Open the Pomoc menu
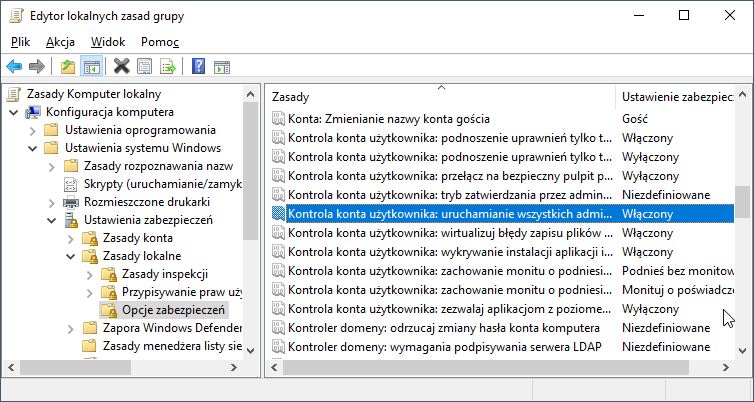This screenshot has height=402, width=754. click(160, 42)
